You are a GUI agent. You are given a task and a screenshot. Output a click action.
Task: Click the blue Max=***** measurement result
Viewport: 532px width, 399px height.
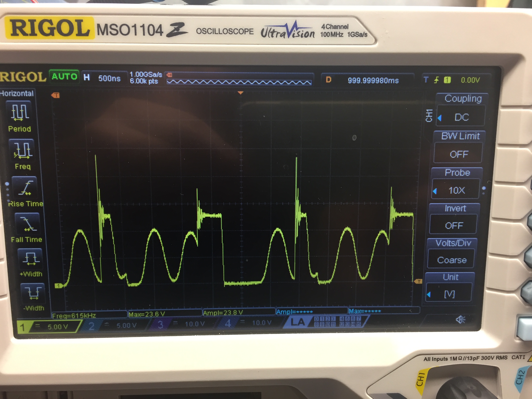click(365, 311)
